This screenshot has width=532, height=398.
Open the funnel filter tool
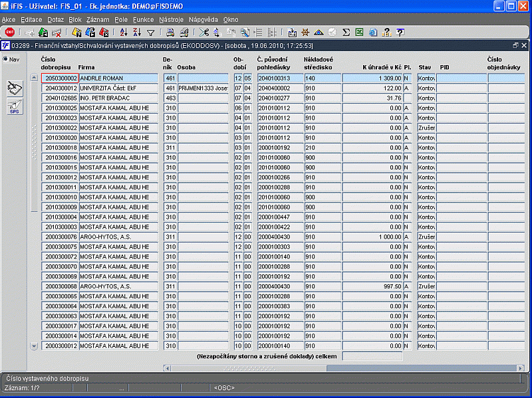[151, 33]
